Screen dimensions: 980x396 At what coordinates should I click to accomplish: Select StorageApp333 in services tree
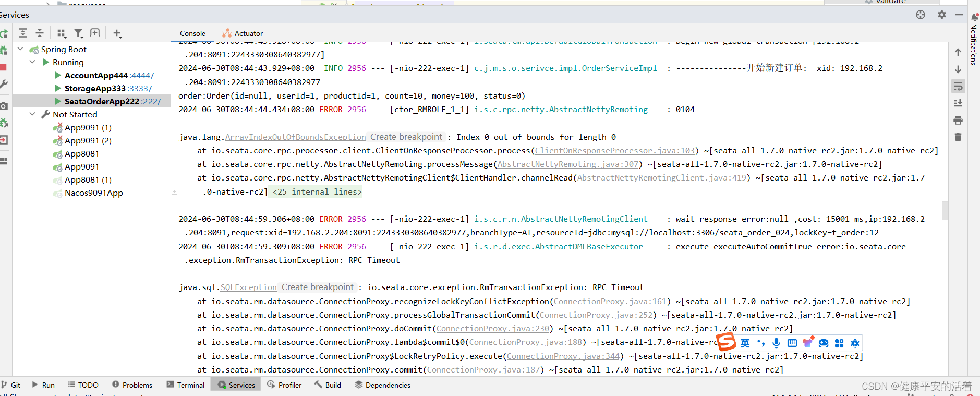(95, 88)
